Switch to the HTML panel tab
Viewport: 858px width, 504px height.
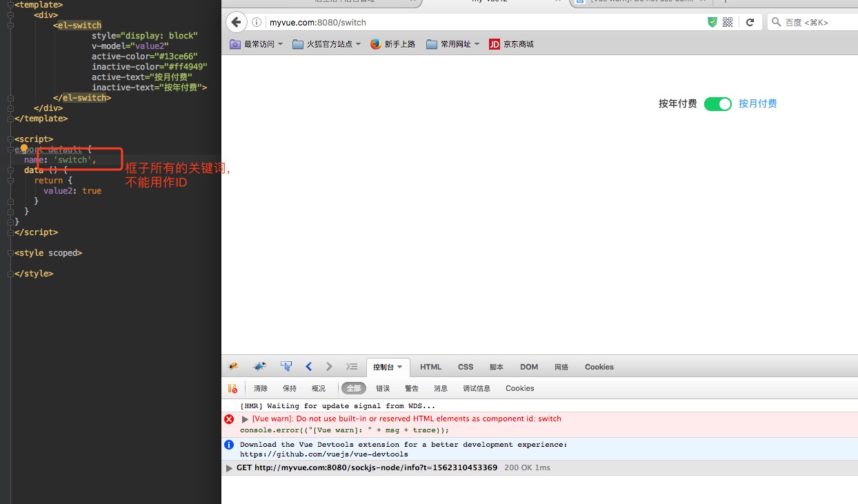click(430, 367)
